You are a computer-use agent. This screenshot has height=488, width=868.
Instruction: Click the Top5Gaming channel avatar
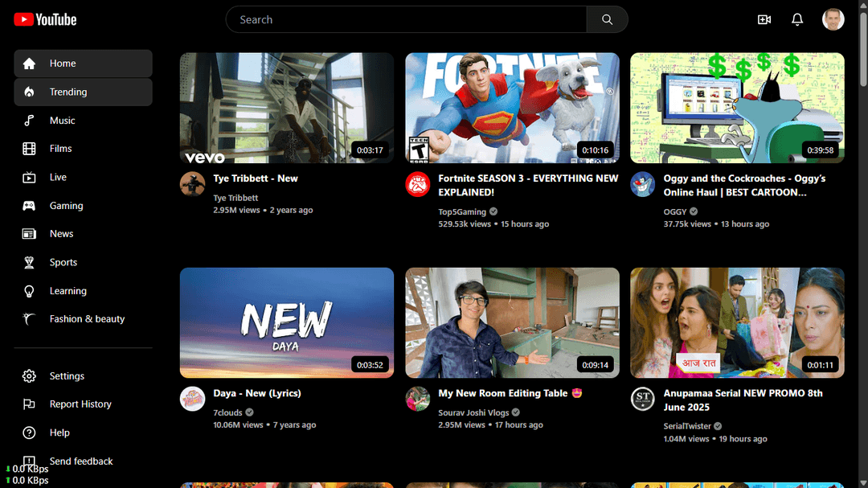click(x=418, y=184)
